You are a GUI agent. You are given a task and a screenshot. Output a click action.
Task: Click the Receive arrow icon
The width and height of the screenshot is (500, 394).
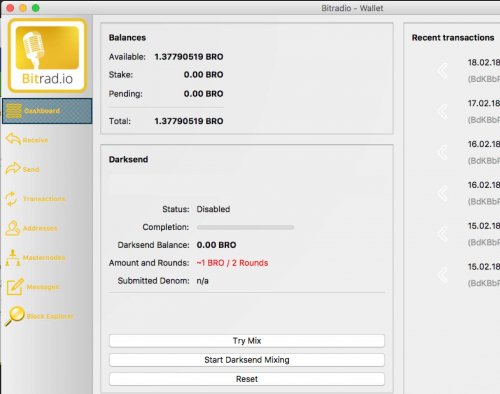coord(13,139)
